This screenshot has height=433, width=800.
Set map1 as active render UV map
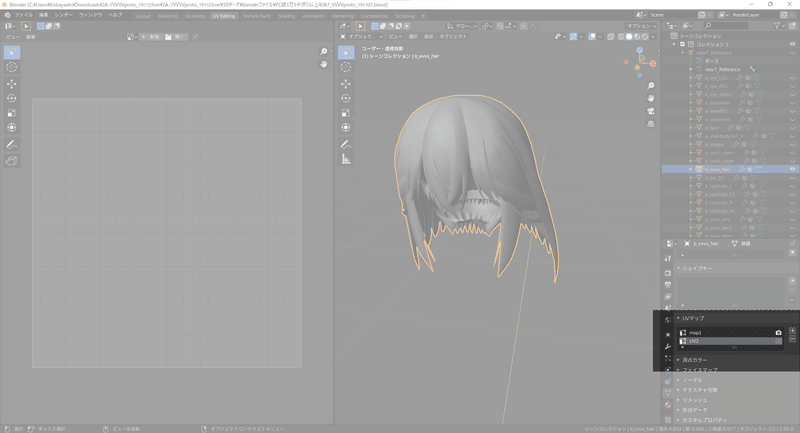coord(778,333)
